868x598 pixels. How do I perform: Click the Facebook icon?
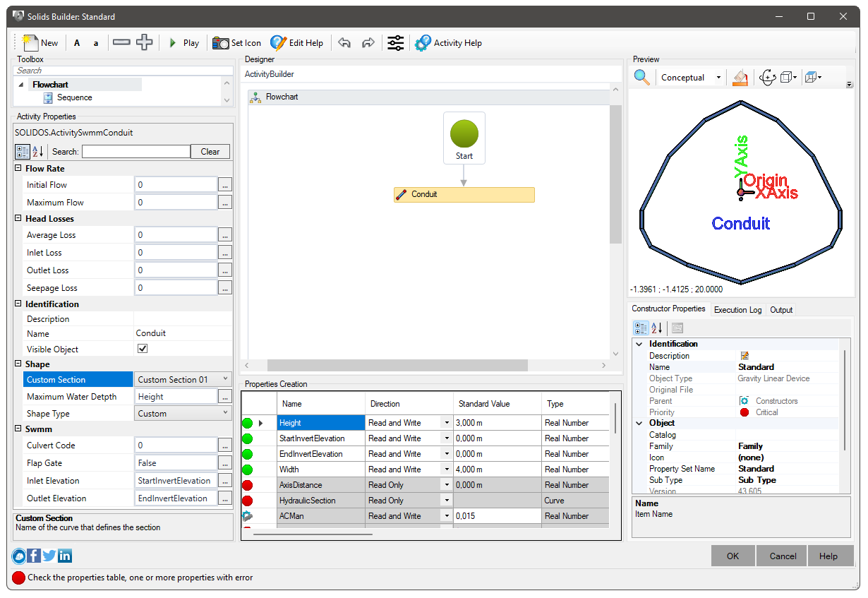click(34, 556)
